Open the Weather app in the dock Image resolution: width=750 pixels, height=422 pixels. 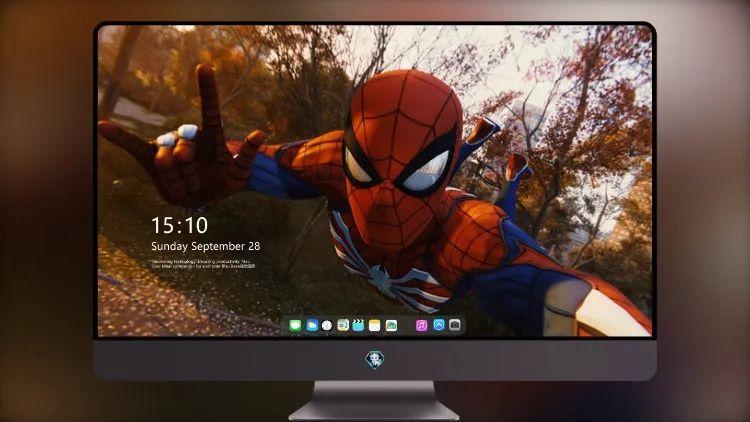312,326
